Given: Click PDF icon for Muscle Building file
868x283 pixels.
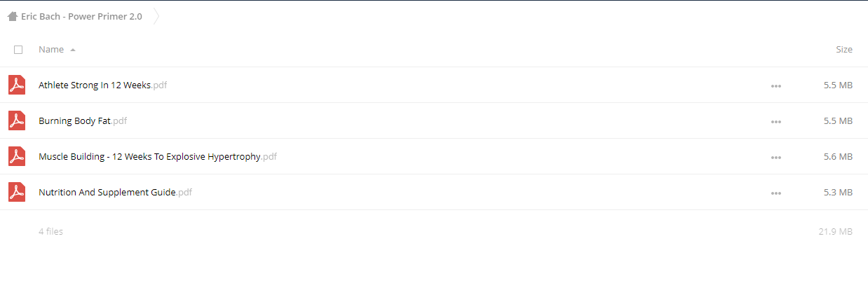Looking at the screenshot, I should click(x=17, y=156).
